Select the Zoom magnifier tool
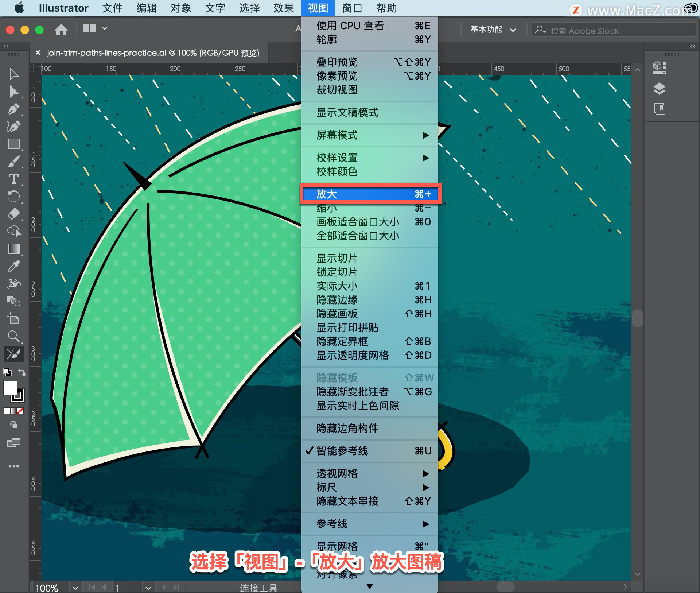700x593 pixels. click(x=13, y=336)
